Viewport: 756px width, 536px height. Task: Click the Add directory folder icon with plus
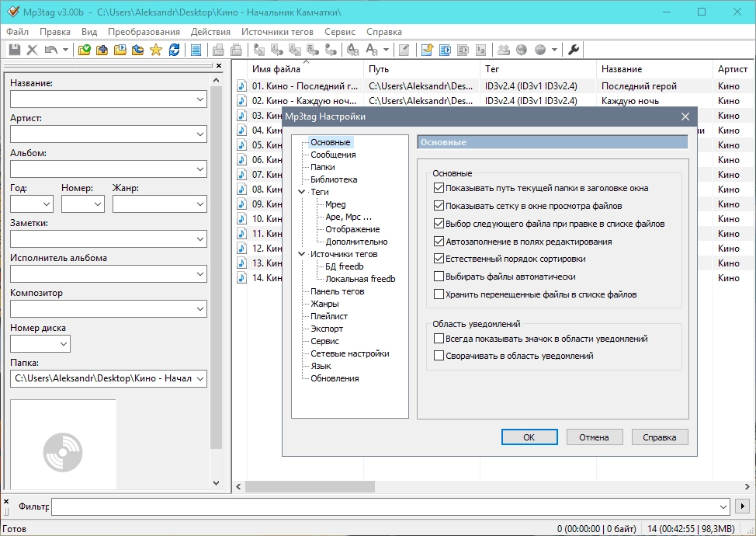pos(102,50)
